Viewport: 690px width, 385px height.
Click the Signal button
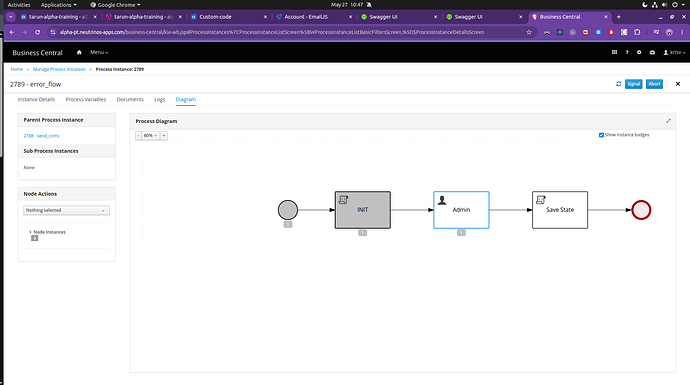coord(634,84)
